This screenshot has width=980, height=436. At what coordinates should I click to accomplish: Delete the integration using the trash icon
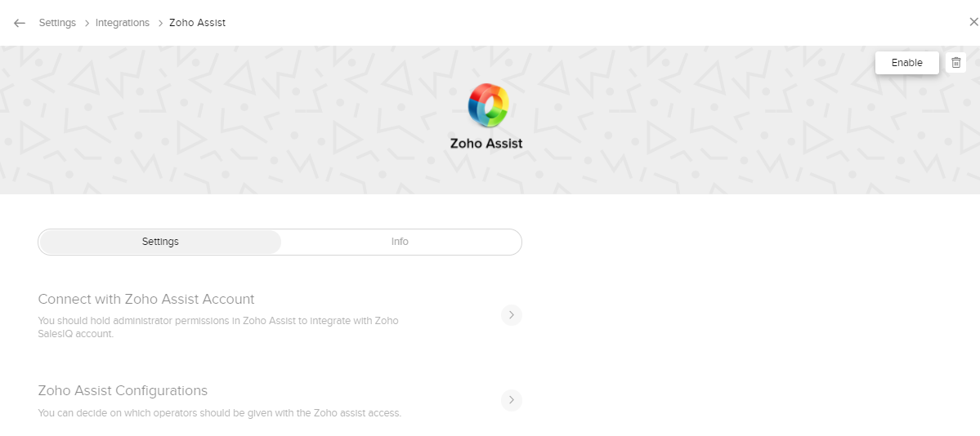(x=955, y=63)
